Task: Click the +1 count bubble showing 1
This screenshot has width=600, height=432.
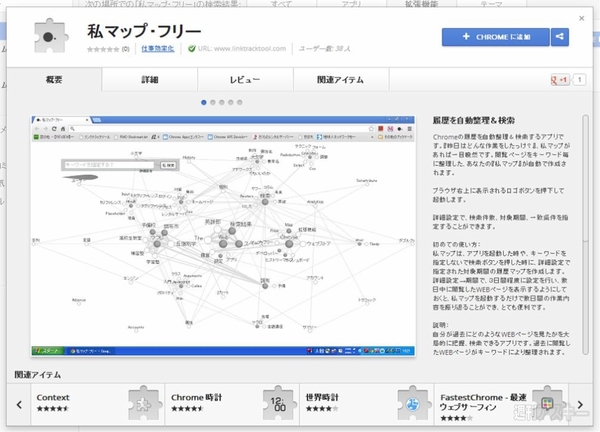Action: tap(579, 80)
